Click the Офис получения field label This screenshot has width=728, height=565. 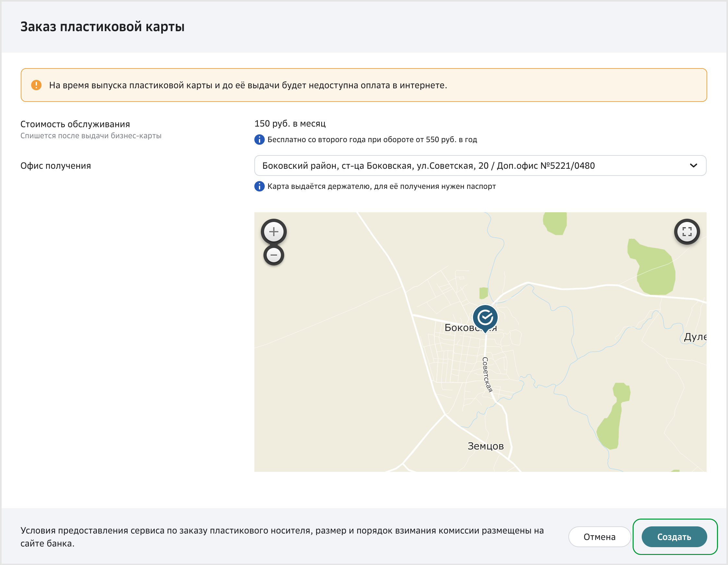pyautogui.click(x=56, y=166)
